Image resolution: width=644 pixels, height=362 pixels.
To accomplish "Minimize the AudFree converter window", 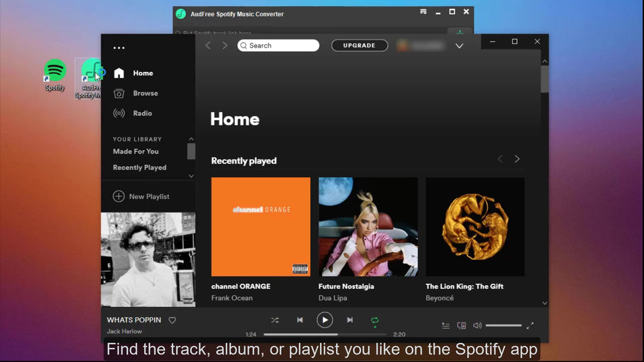I will tap(438, 12).
